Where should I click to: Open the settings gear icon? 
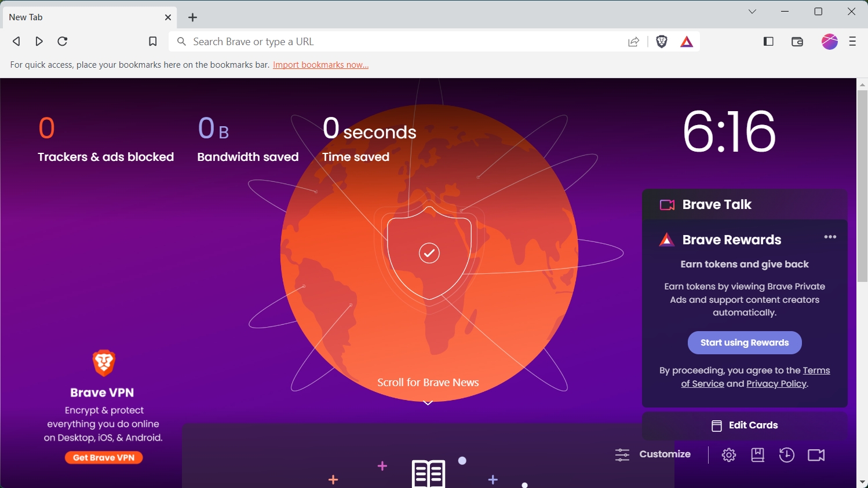pyautogui.click(x=729, y=455)
